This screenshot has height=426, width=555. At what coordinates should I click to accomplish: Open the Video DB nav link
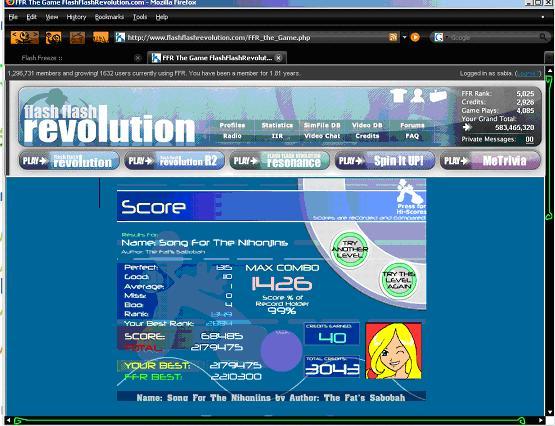[x=367, y=125]
